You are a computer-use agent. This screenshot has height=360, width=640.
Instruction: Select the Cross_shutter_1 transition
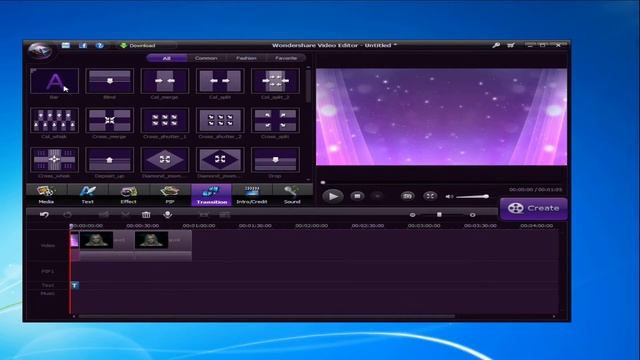point(165,120)
